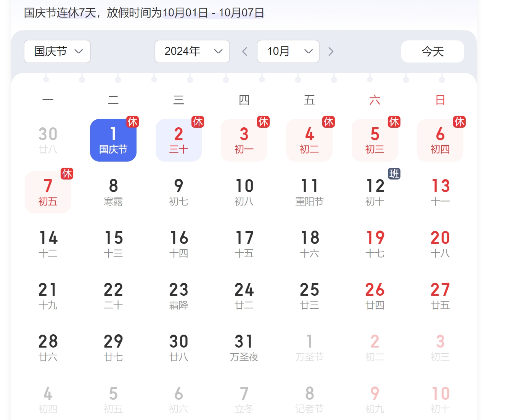Select October 5 初三
The width and height of the screenshot is (508, 420).
pos(375,140)
